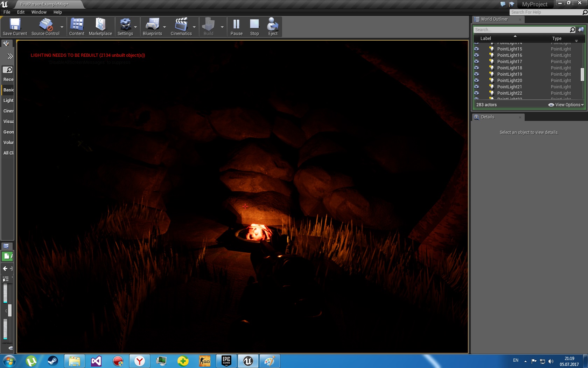
Task: Open the Type column filter dropdown arrow
Action: point(576,41)
